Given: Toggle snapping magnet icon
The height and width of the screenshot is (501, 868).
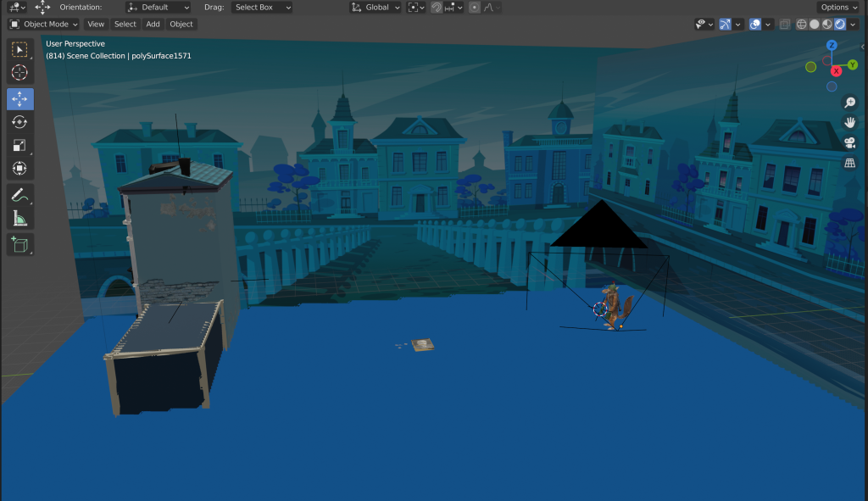Looking at the screenshot, I should 437,7.
